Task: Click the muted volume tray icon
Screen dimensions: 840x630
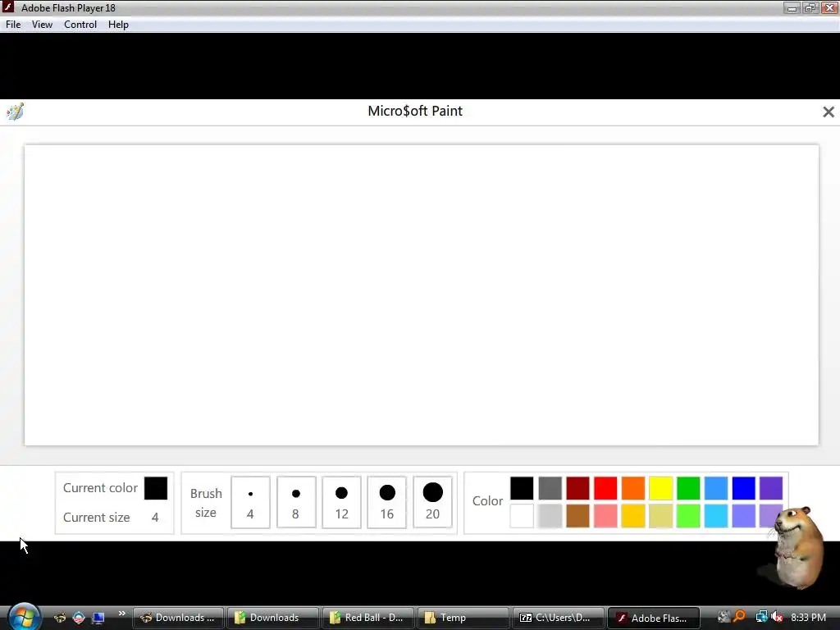Action: (777, 618)
